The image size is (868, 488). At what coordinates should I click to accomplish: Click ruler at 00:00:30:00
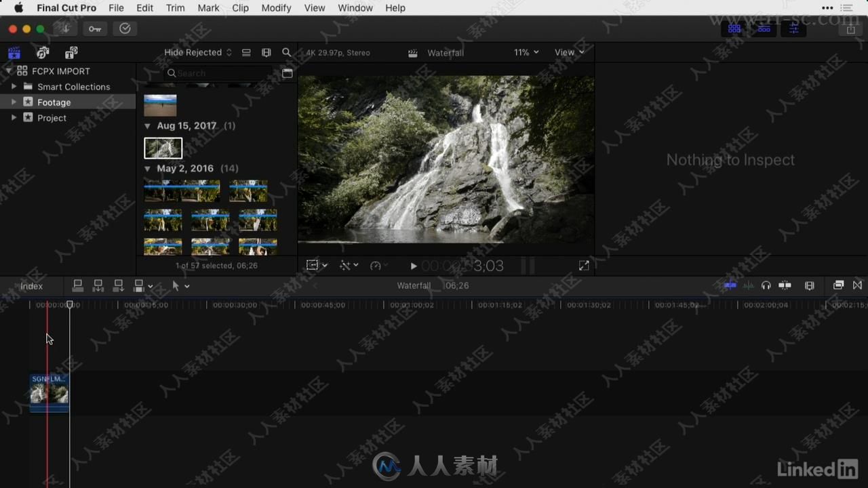point(235,305)
